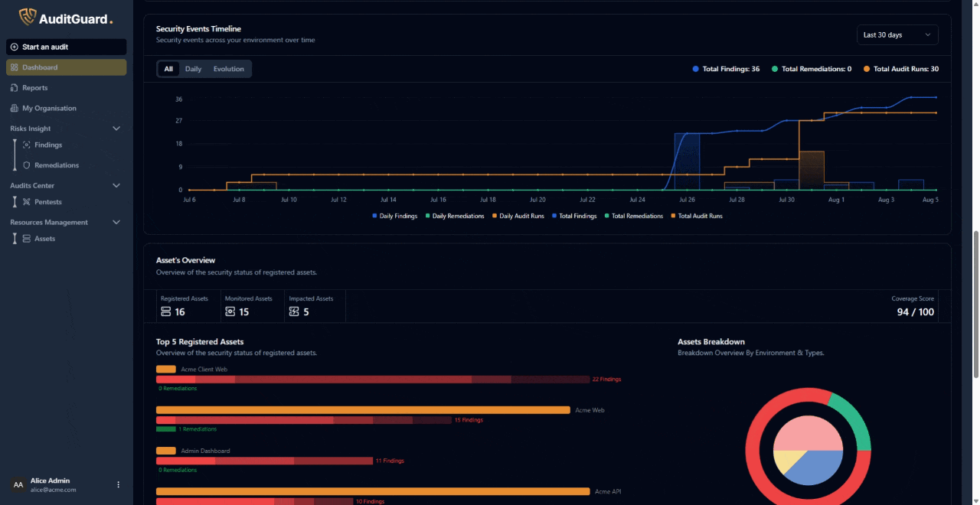Switch to the Daily tab
Image resolution: width=980 pixels, height=505 pixels.
click(193, 69)
